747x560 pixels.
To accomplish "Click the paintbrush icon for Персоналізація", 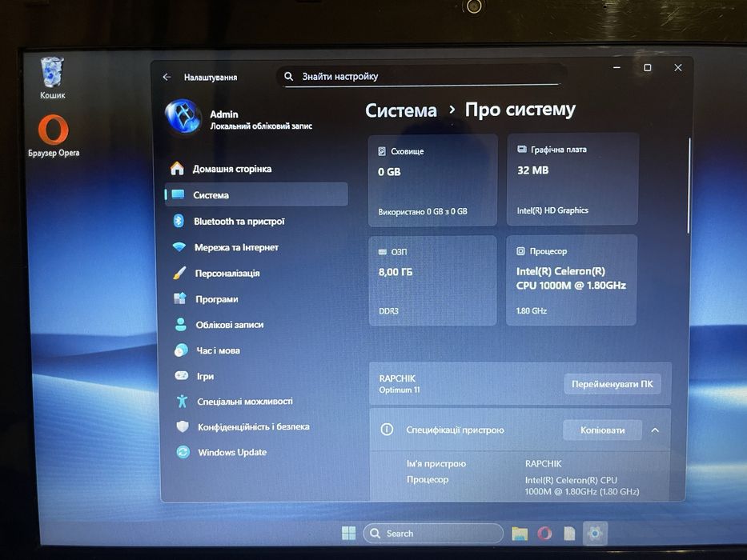I will tap(179, 273).
